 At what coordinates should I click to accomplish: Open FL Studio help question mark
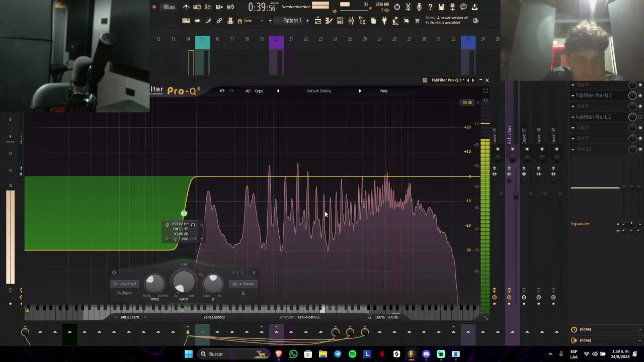430,7
